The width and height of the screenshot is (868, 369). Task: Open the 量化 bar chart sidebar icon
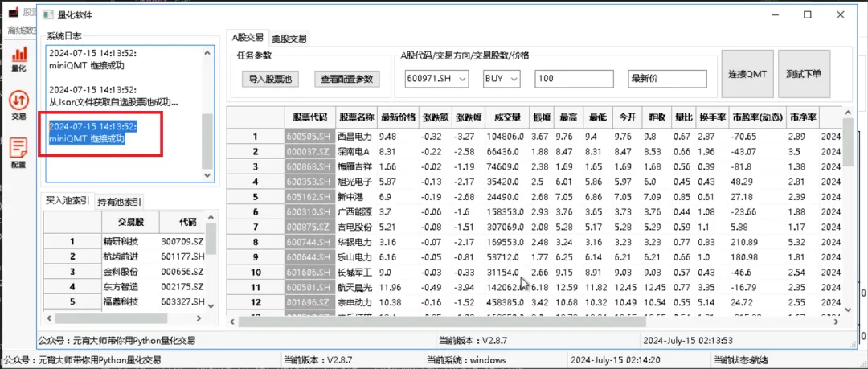(18, 58)
